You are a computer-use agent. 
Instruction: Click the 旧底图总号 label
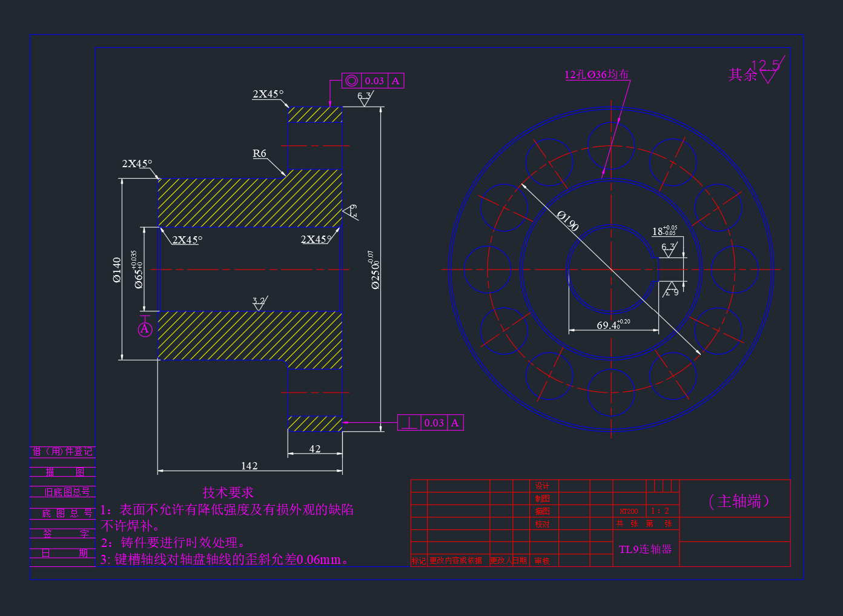tap(67, 492)
